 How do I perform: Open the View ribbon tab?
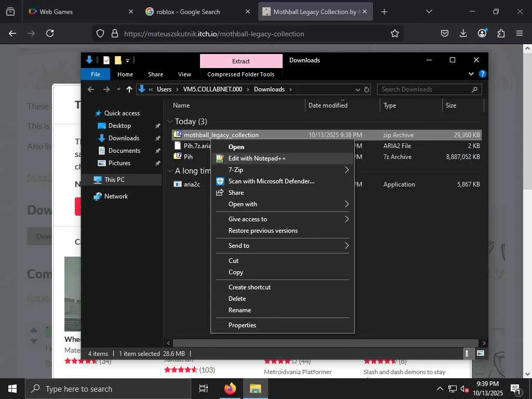pos(184,74)
